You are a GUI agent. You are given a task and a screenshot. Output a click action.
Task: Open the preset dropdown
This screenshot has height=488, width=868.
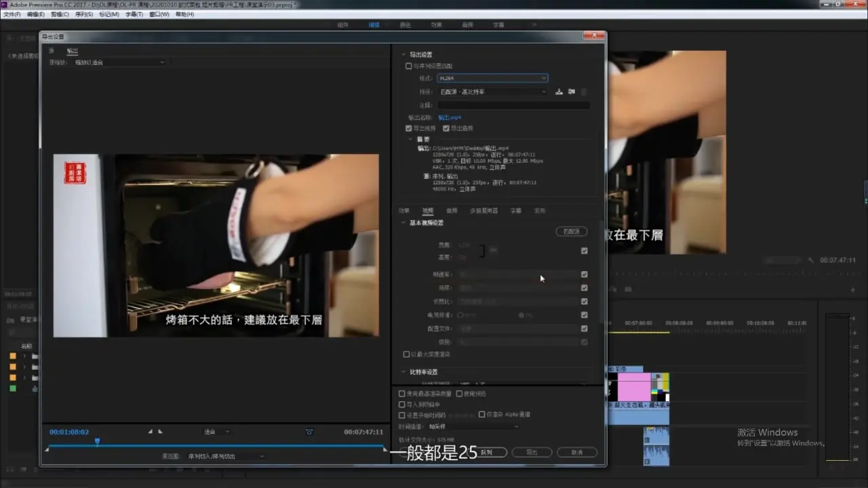click(x=492, y=91)
